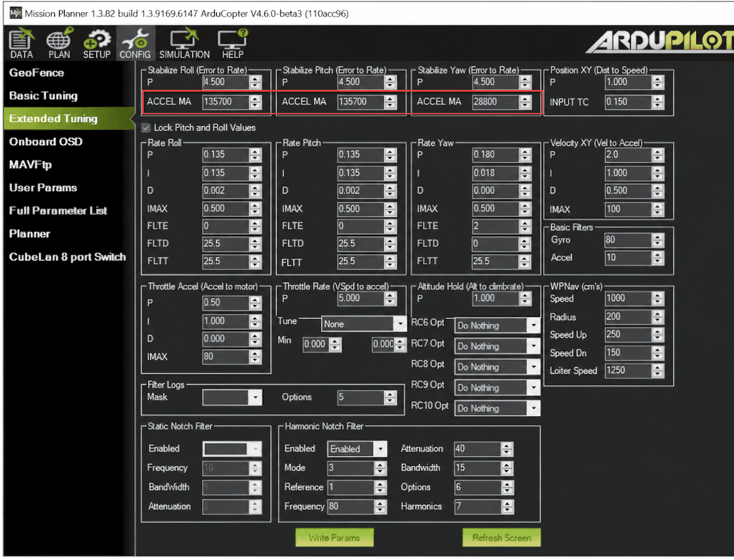
Task: Click the Harmonic Notch Bandwidth spinner arrows
Action: pos(507,468)
